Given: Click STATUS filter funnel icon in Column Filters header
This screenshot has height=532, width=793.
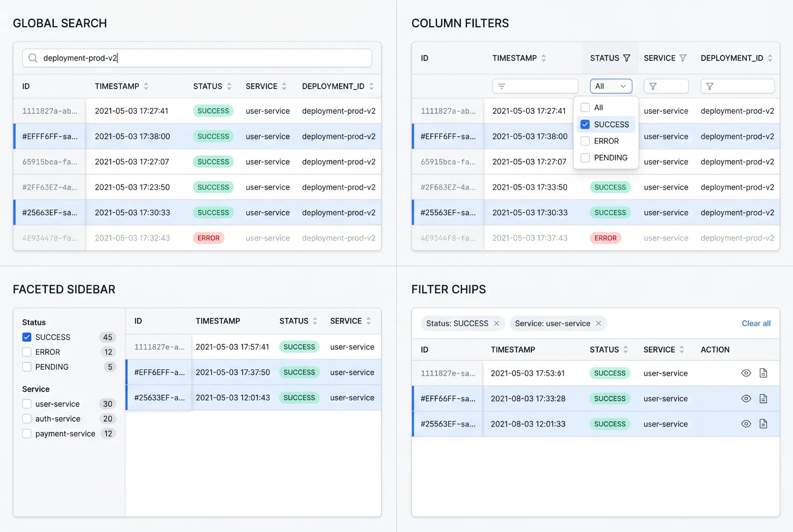Looking at the screenshot, I should 627,58.
